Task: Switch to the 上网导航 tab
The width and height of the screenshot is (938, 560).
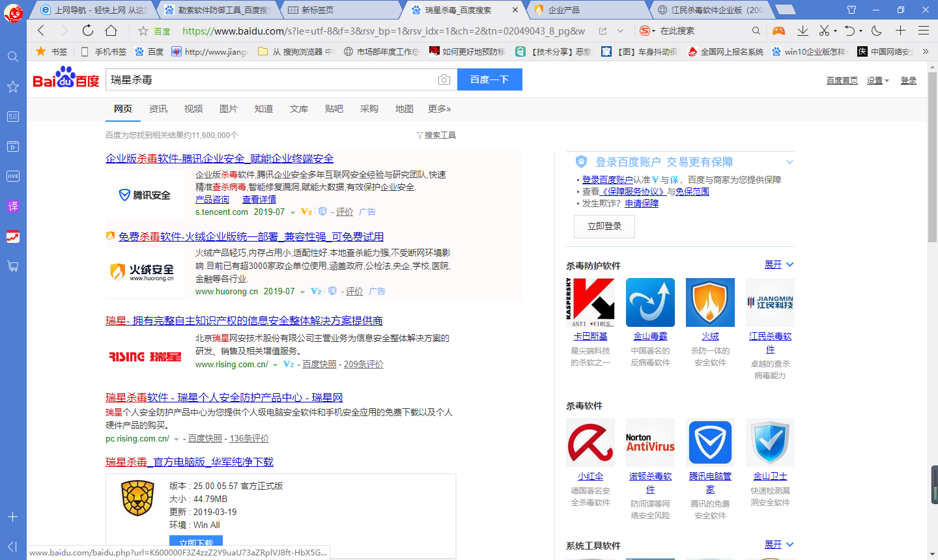Action: pyautogui.click(x=92, y=10)
